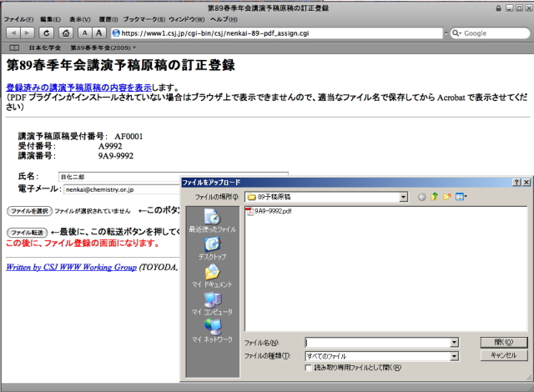The height and width of the screenshot is (392, 534).
Task: Open the view menu icon in dialog
Action: [461, 197]
